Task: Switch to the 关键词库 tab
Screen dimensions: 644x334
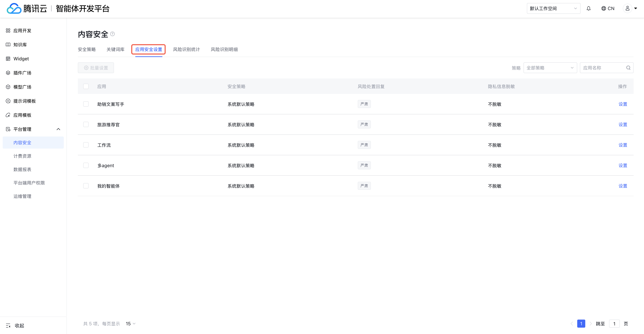Action: pos(115,49)
